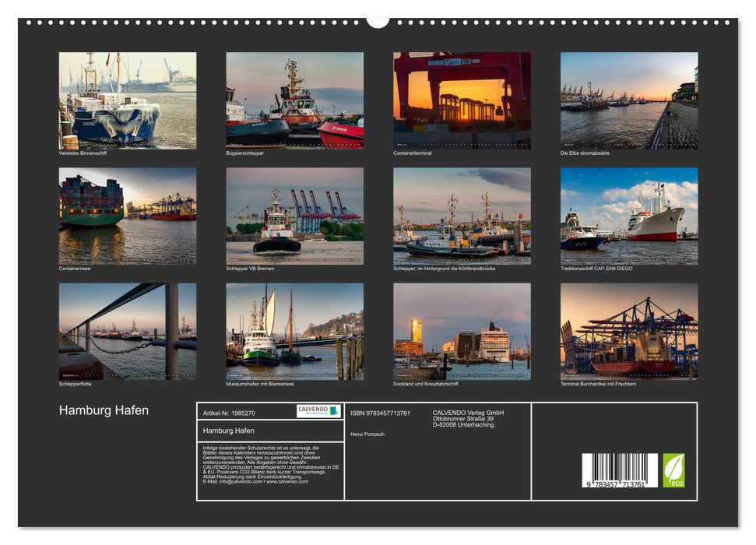Open the www.calvendo.com website link
Image resolution: width=756 pixels, height=545 pixels.
tap(287, 483)
